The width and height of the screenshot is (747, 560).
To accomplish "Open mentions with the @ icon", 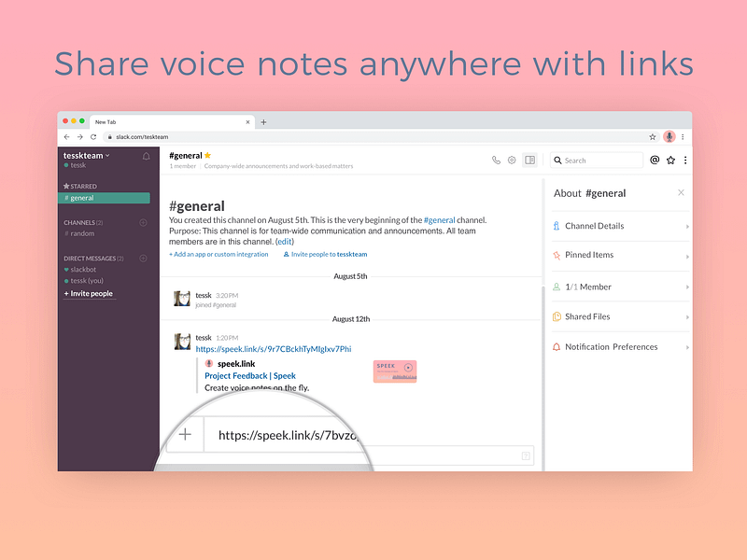I will point(655,161).
